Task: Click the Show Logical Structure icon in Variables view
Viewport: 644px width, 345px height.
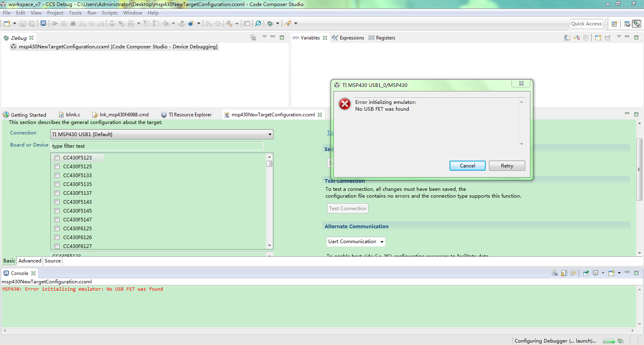Action: point(577,37)
